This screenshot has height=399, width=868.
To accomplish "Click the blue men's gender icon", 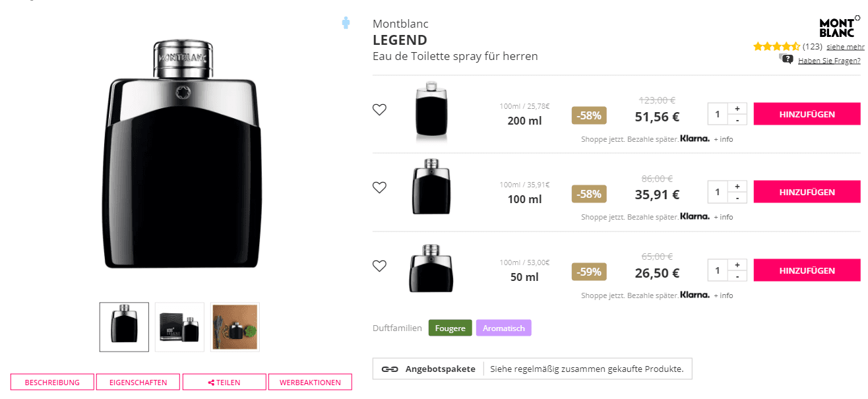I will 346,23.
